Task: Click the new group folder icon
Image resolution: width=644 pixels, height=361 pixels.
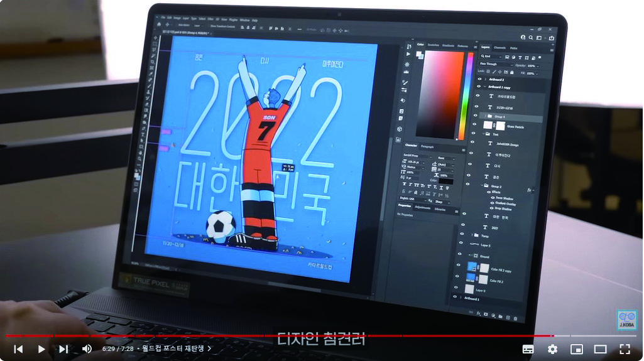Action: (500, 316)
